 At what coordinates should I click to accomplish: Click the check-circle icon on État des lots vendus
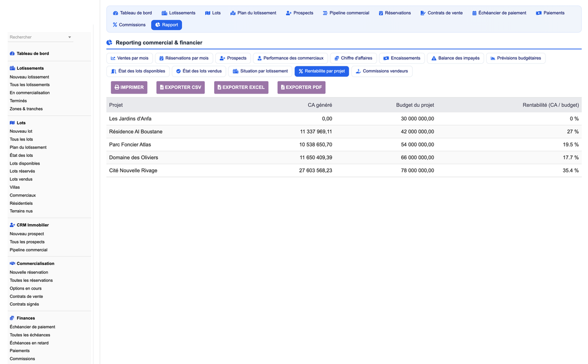pyautogui.click(x=178, y=71)
